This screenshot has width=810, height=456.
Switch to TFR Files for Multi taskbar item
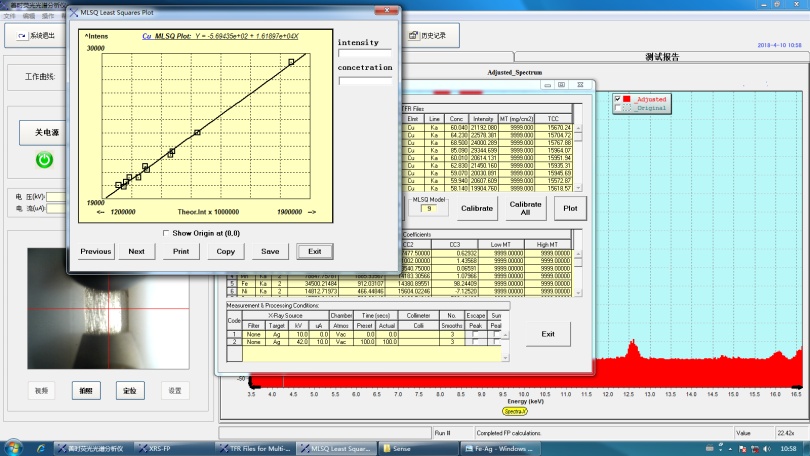point(255,448)
